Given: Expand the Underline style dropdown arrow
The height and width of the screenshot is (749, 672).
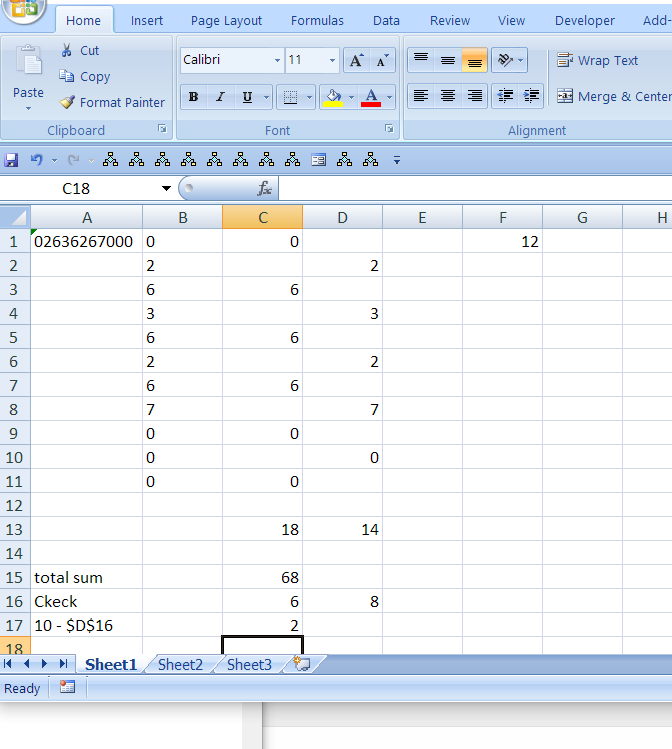Looking at the screenshot, I should click(267, 97).
